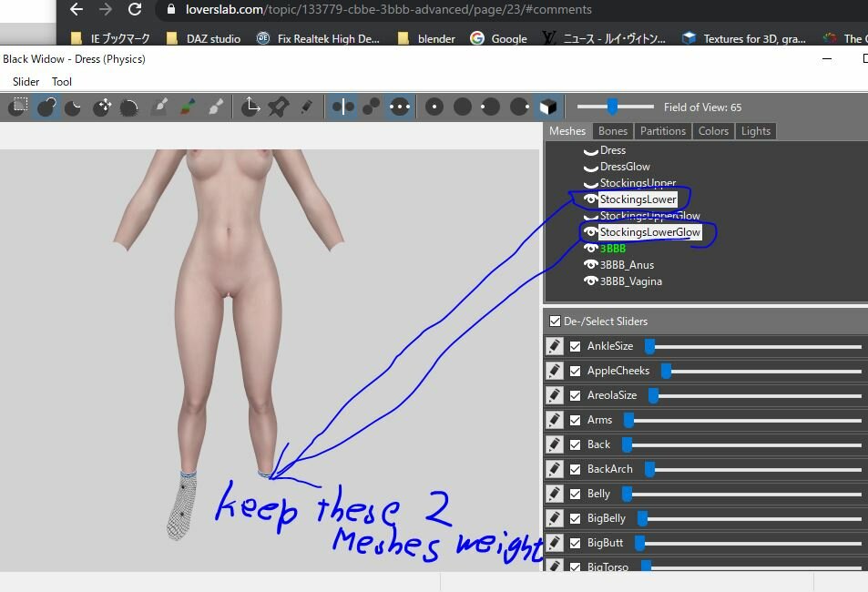Image resolution: width=868 pixels, height=592 pixels.
Task: Click the BigBelly slider track
Action: click(750, 519)
